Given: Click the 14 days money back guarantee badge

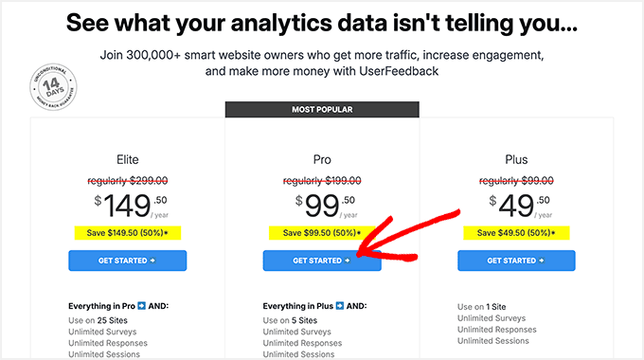Looking at the screenshot, I should 53,87.
